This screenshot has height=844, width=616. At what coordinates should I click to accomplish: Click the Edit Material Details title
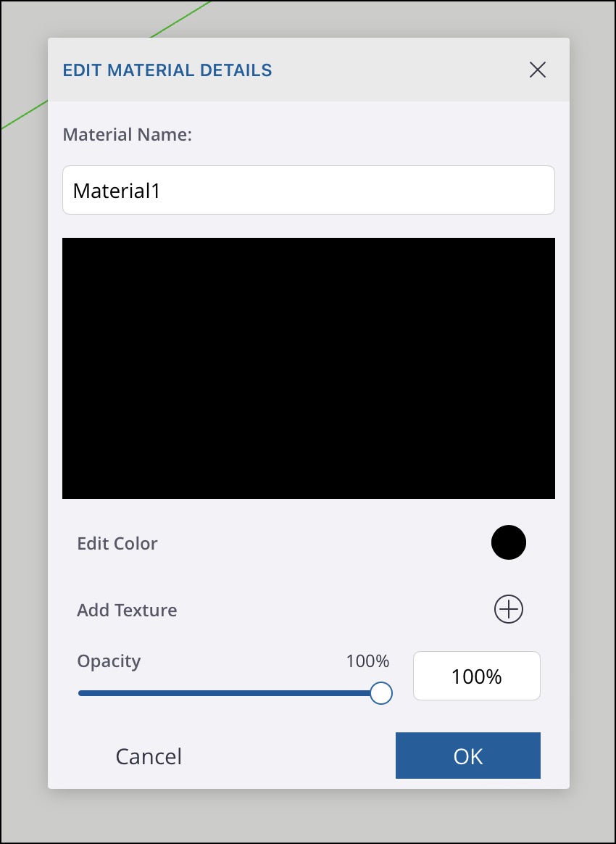point(167,70)
